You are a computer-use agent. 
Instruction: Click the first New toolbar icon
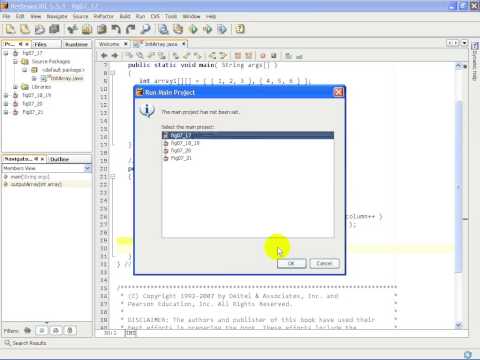click(10, 29)
